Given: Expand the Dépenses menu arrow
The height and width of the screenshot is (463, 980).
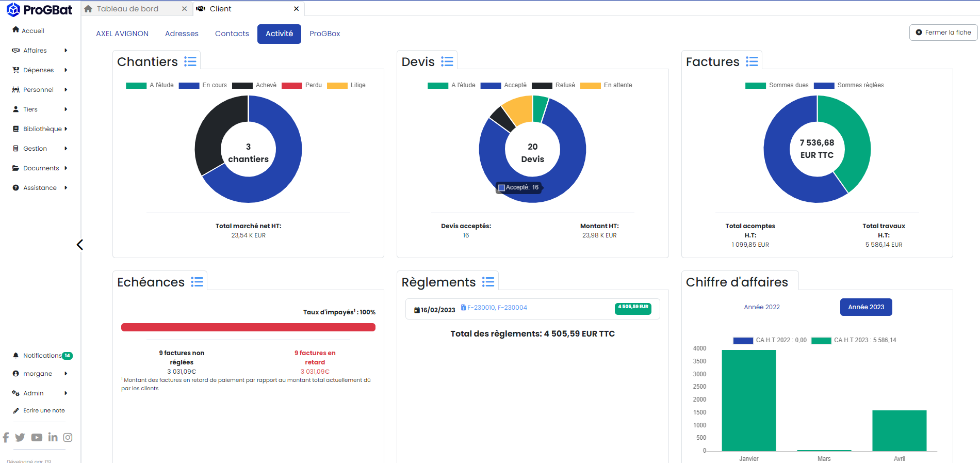Looking at the screenshot, I should coord(66,70).
